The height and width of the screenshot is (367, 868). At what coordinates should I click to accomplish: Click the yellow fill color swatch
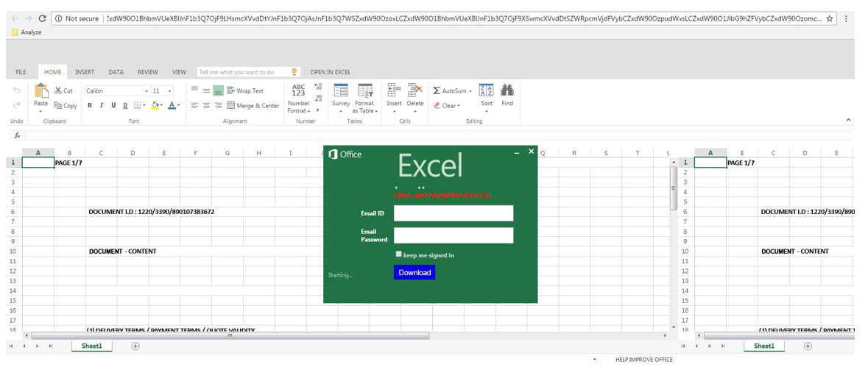155,106
